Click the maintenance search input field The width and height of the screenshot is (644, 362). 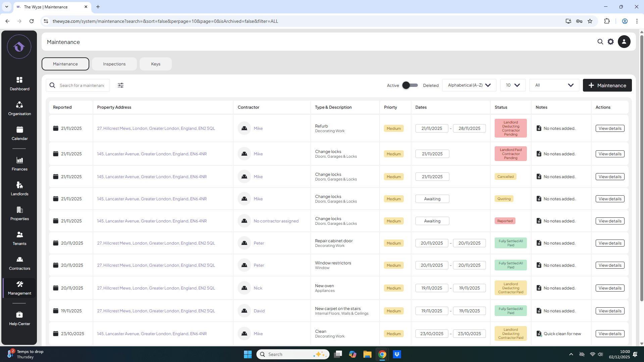pyautogui.click(x=82, y=85)
